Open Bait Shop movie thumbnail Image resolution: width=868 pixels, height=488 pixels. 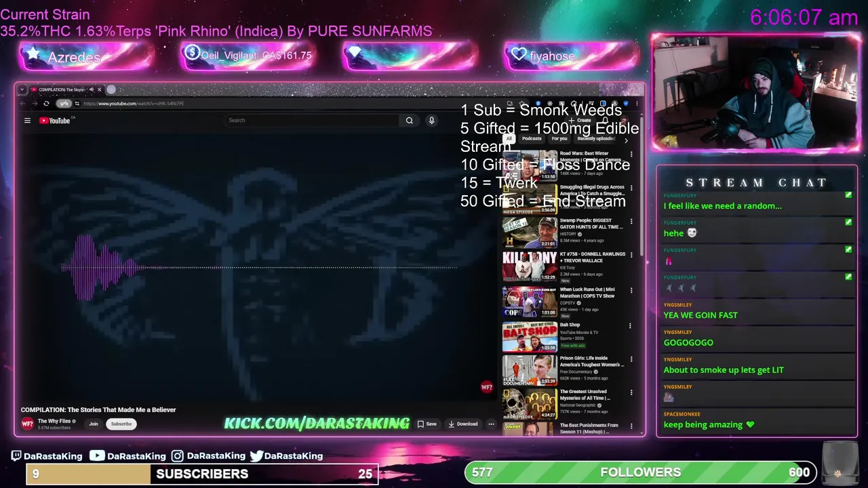coord(530,337)
